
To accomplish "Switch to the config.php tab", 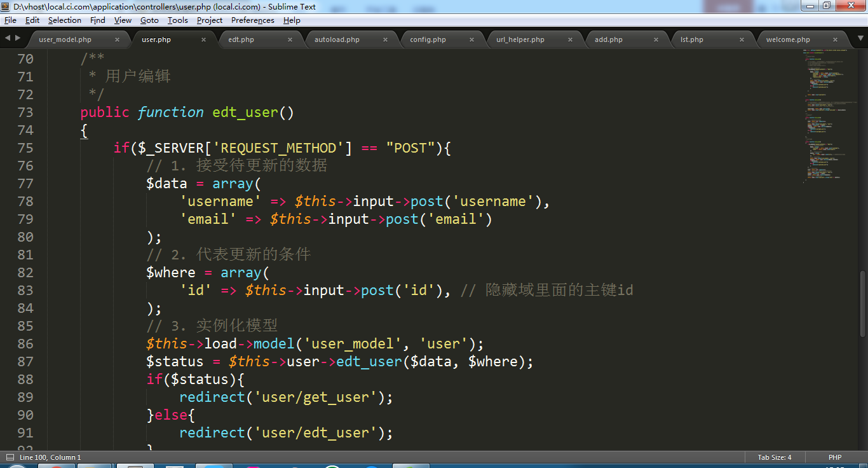I will [x=428, y=39].
